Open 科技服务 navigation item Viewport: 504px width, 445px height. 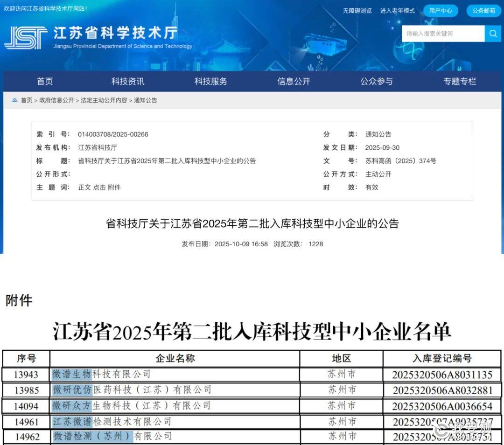pos(210,81)
